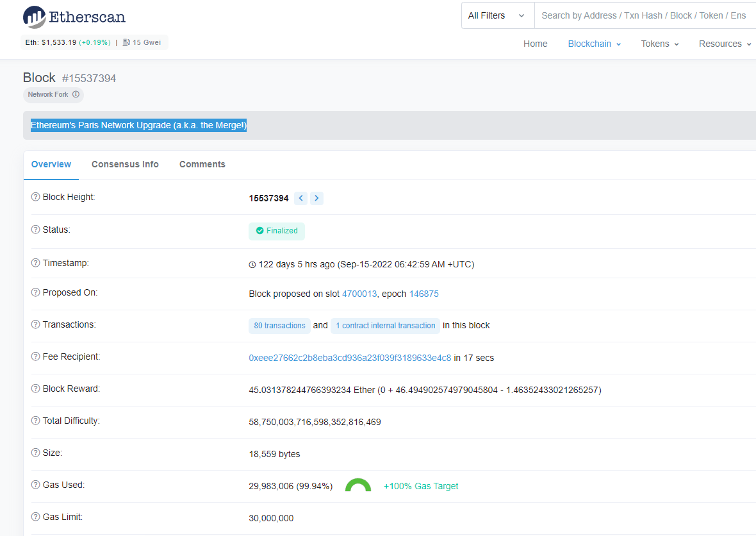Viewport: 756px width, 536px height.
Task: View the 80 transactions list
Action: 279,326
